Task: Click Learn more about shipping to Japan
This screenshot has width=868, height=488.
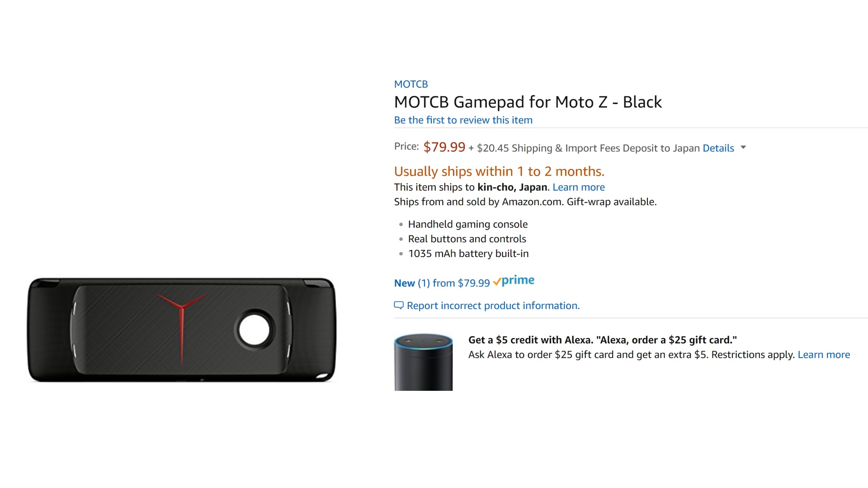Action: (x=578, y=187)
